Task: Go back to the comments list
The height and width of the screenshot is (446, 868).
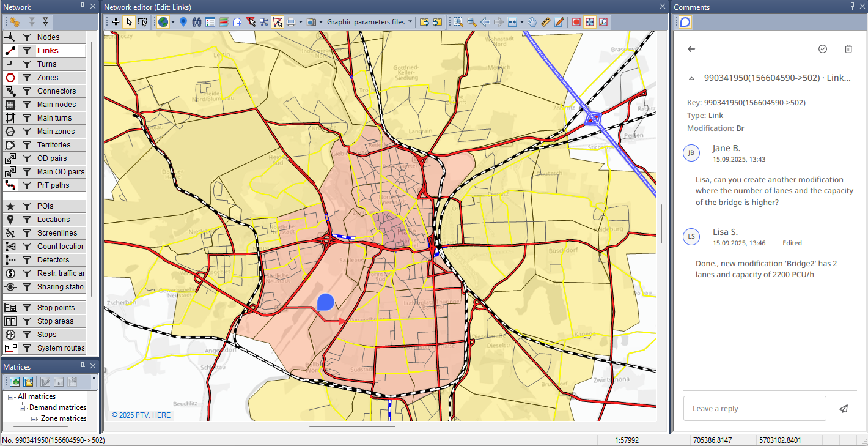Action: [691, 49]
